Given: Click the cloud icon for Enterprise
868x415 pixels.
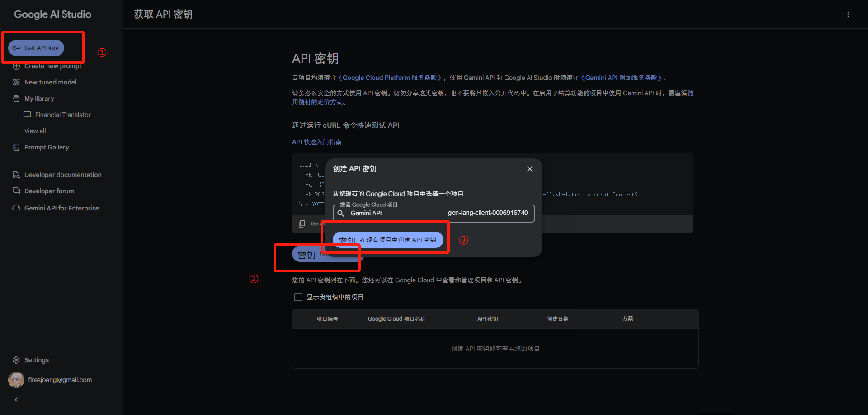Looking at the screenshot, I should pyautogui.click(x=16, y=208).
